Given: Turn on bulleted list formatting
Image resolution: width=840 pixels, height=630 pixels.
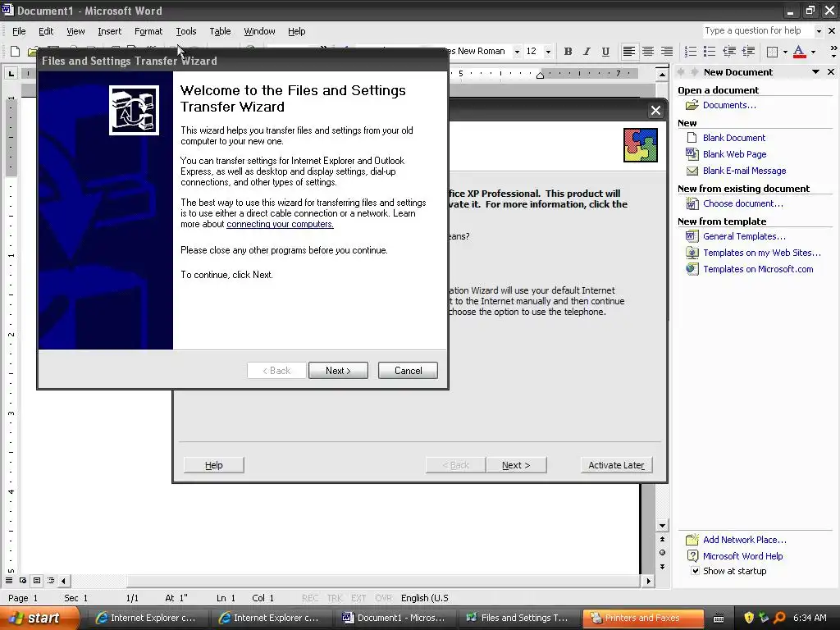Looking at the screenshot, I should click(710, 52).
